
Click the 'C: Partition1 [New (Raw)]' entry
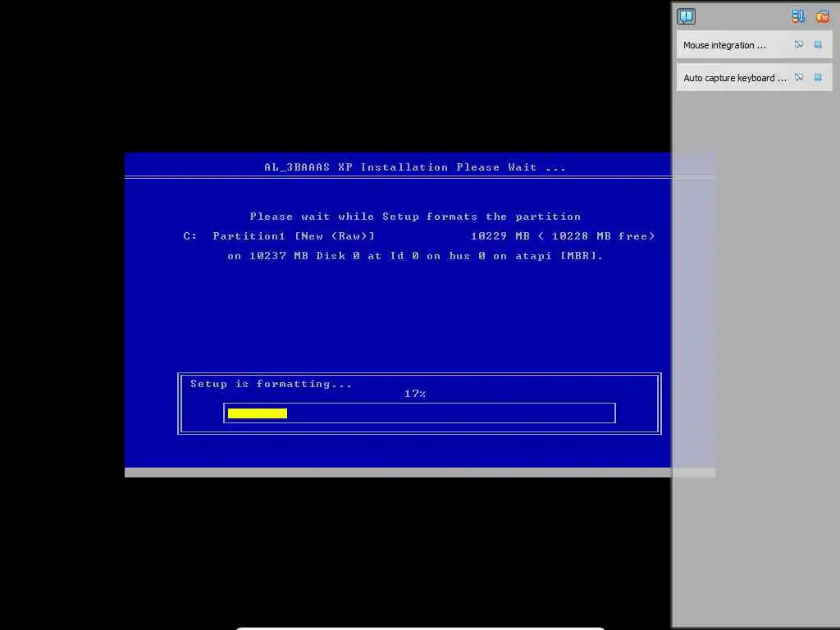pyautogui.click(x=279, y=236)
